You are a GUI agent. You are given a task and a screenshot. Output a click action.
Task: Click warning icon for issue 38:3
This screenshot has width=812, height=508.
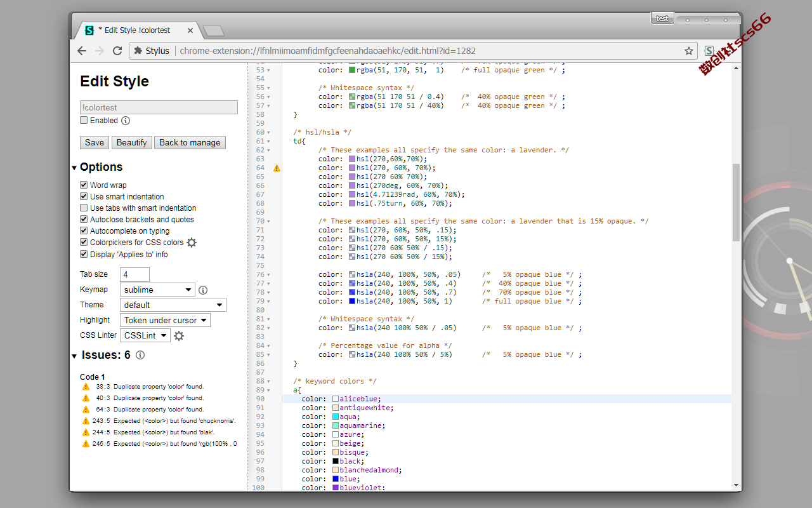click(86, 387)
